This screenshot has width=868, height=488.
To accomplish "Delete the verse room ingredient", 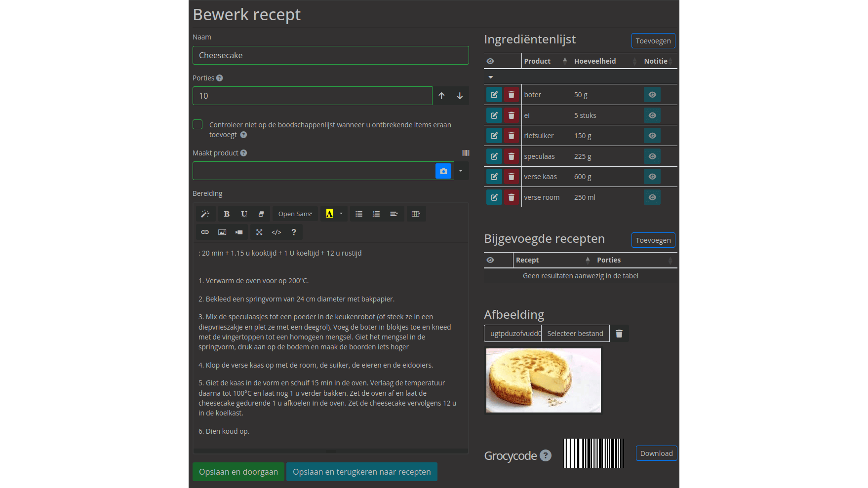I will (512, 197).
